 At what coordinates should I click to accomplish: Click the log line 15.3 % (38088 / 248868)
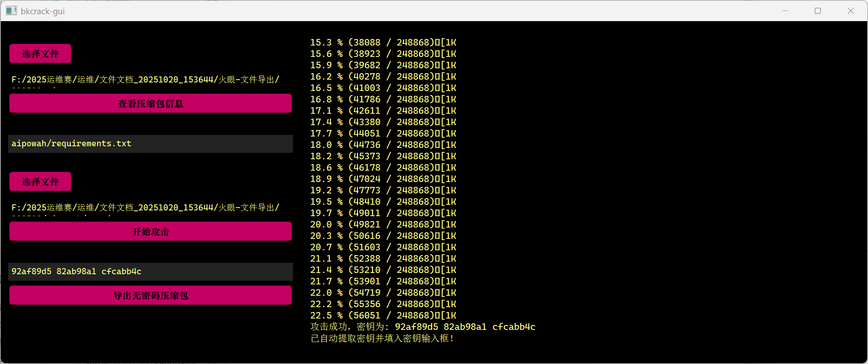(383, 43)
